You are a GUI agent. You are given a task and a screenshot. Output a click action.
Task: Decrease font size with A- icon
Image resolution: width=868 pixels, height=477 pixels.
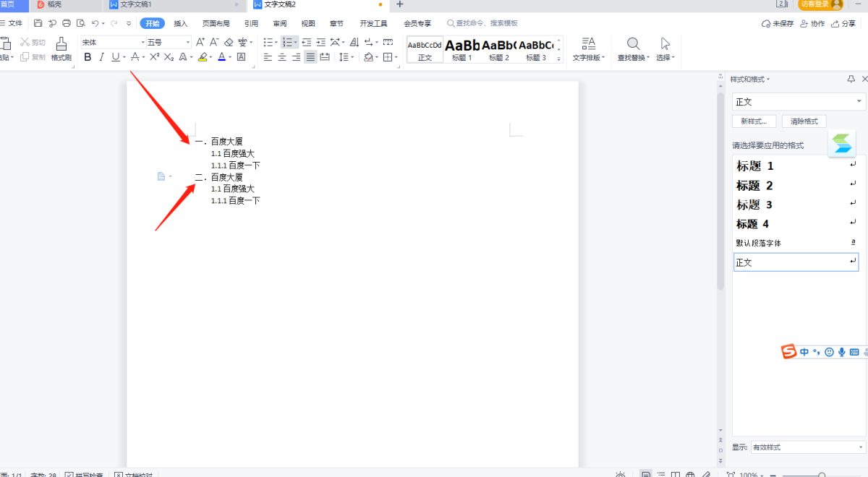pyautogui.click(x=214, y=42)
